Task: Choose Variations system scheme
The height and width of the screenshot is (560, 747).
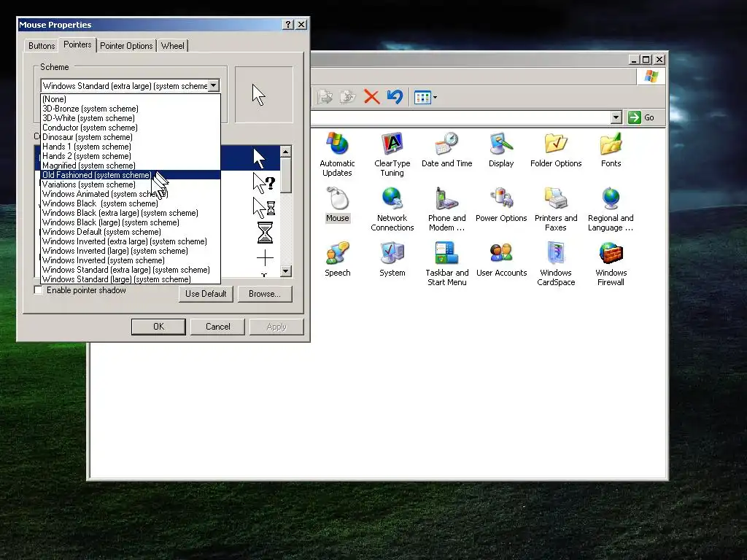Action: 130,184
